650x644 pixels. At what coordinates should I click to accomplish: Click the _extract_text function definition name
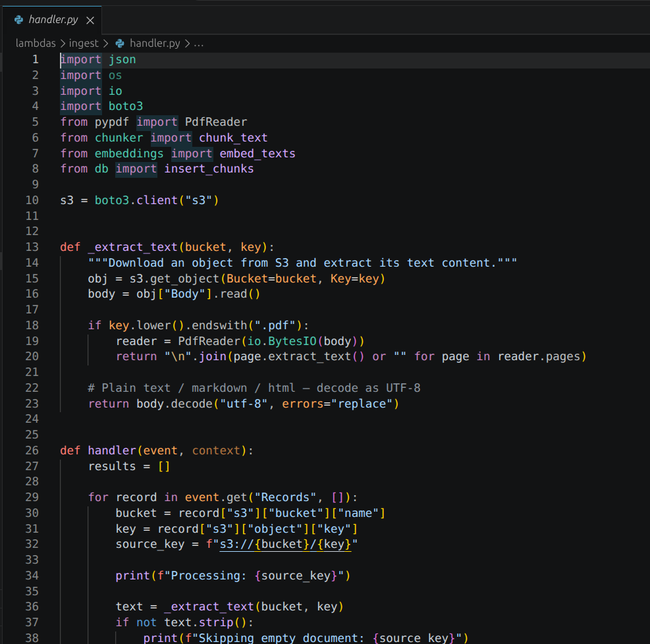132,248
